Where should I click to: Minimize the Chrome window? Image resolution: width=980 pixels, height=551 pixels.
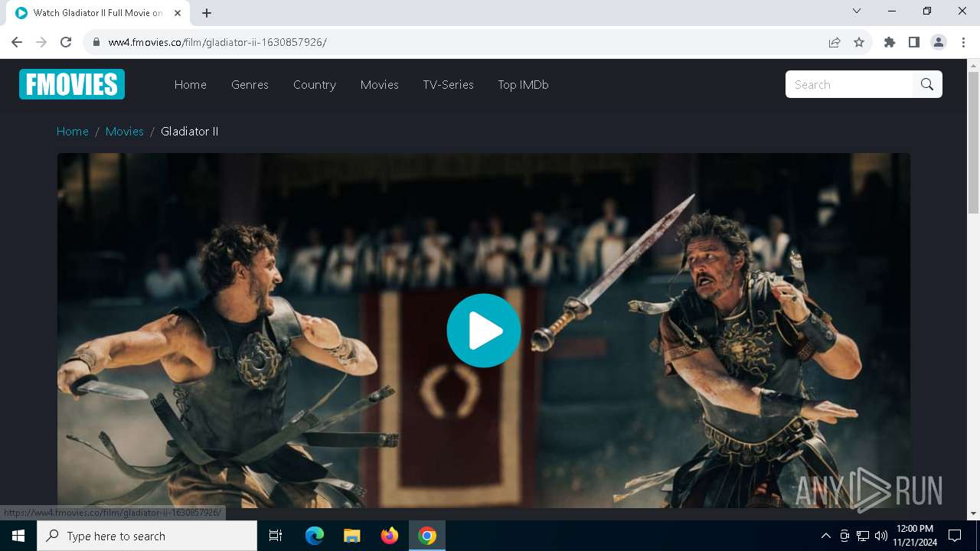(893, 11)
